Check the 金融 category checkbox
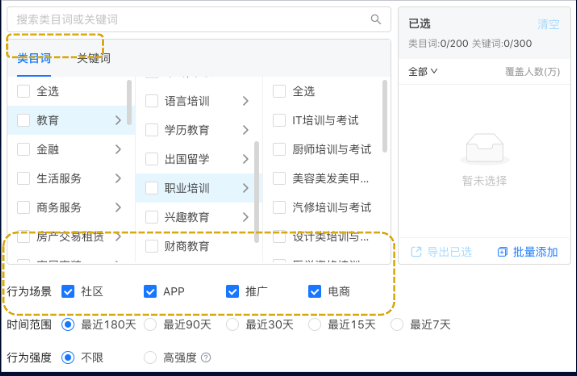577x376 pixels. click(x=24, y=149)
